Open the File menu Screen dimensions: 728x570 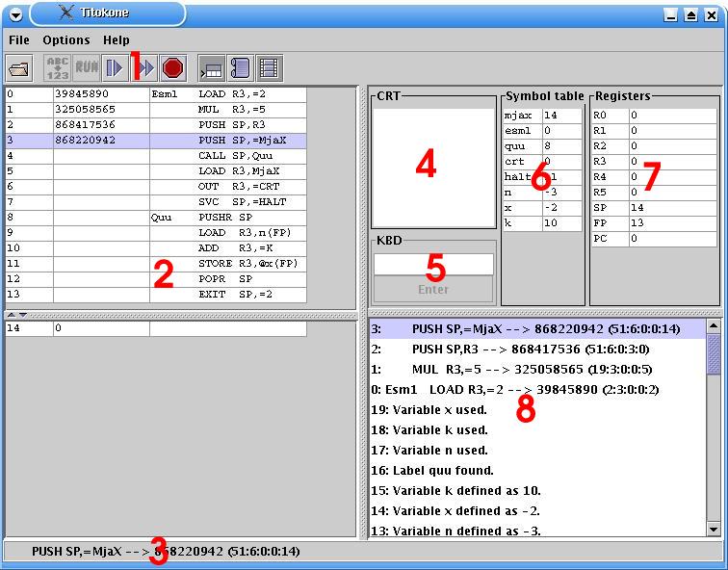(x=19, y=40)
